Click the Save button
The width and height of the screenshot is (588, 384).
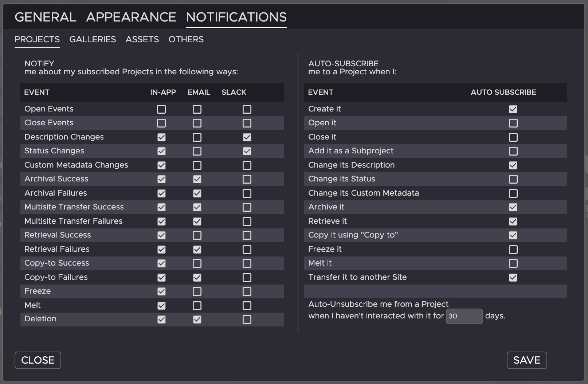(526, 360)
